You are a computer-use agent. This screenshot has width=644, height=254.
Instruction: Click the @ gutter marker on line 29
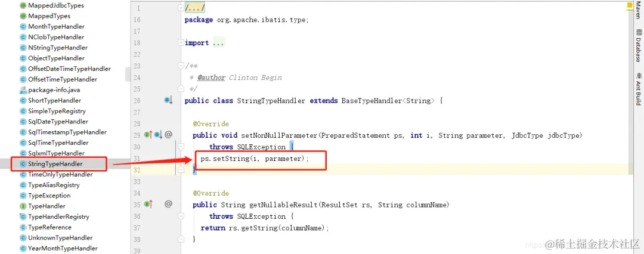pos(168,134)
